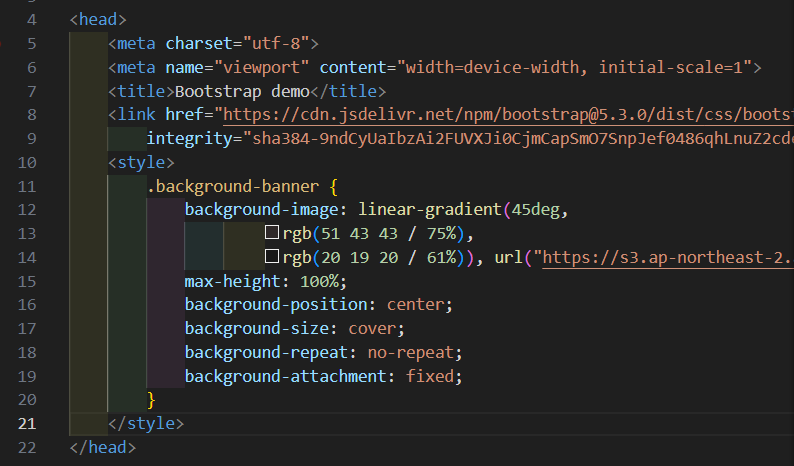The image size is (794, 466).
Task: Click the "viewport" attribute value
Action: coord(261,67)
